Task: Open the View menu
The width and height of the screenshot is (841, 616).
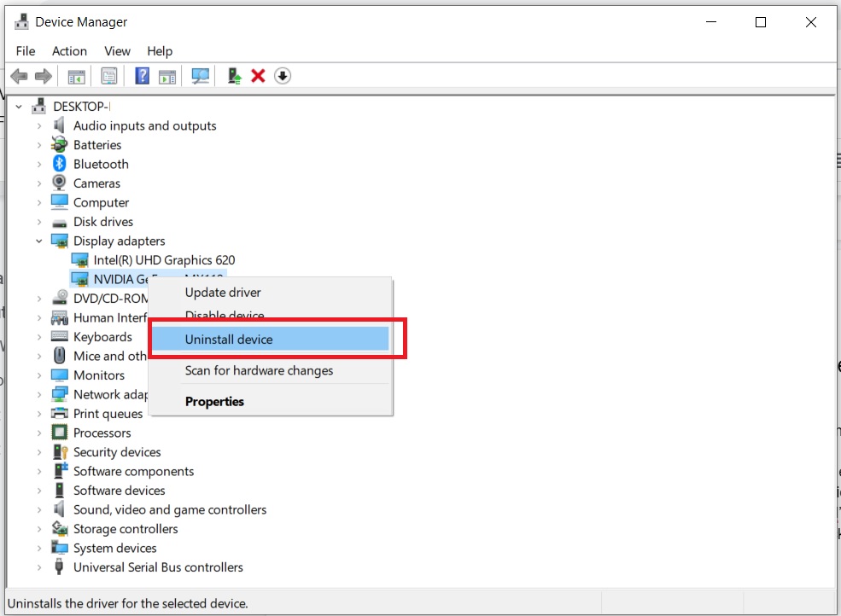Action: (117, 51)
